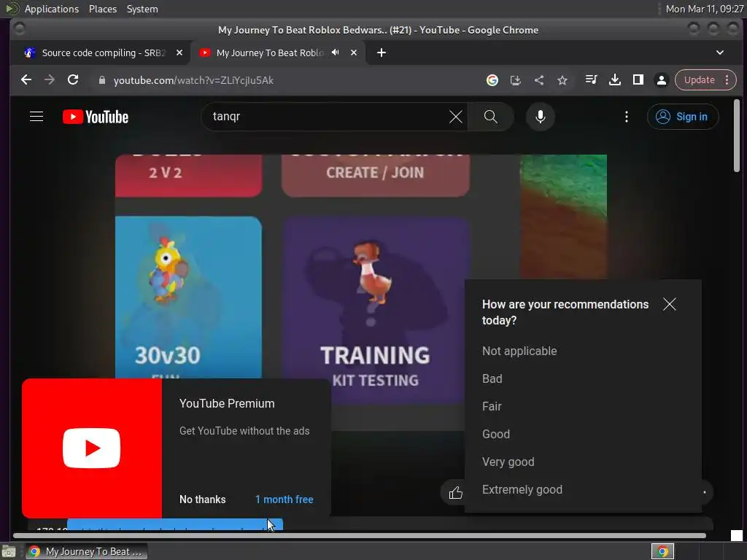Open the Google account icon in toolbar
The image size is (747, 560).
(492, 80)
